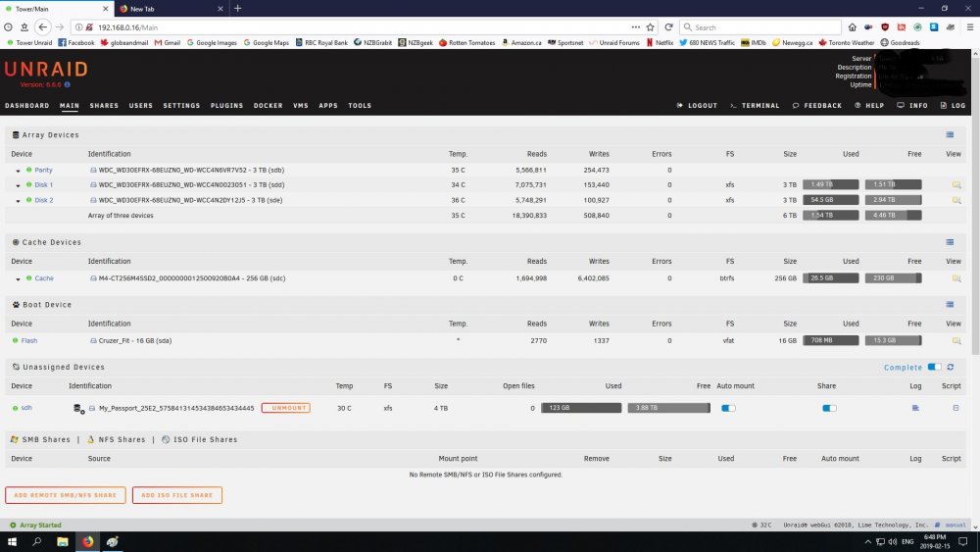
Task: Refresh the Unassigned Devices list
Action: 951,367
